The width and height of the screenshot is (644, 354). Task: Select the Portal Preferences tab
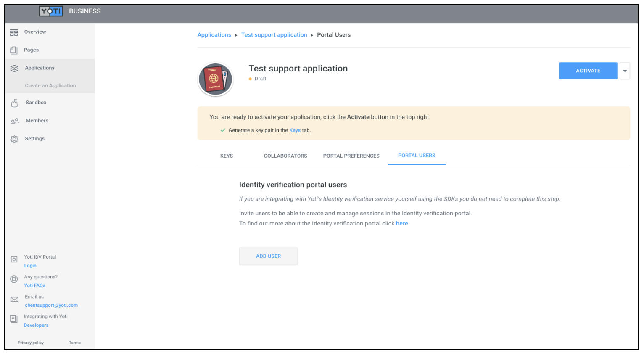coord(351,156)
